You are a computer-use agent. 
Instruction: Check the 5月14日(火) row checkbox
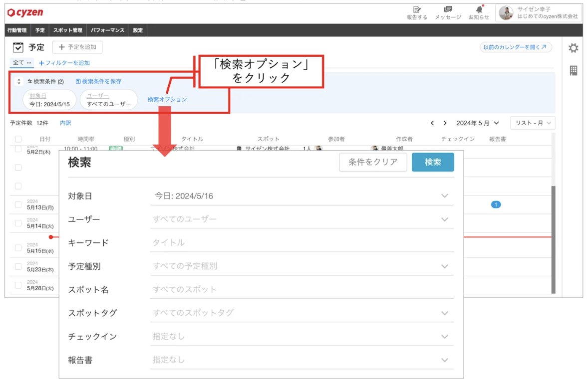tap(18, 223)
